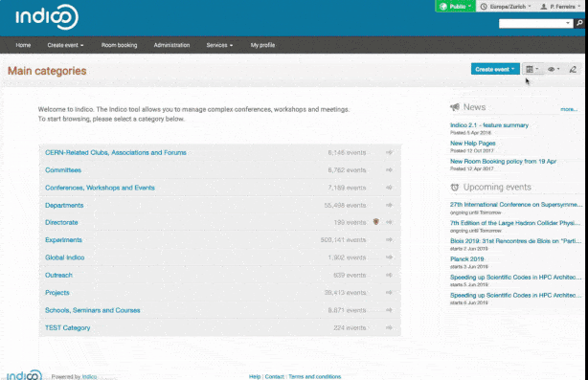
Task: Click arrow icon next to Committees row
Action: click(389, 169)
